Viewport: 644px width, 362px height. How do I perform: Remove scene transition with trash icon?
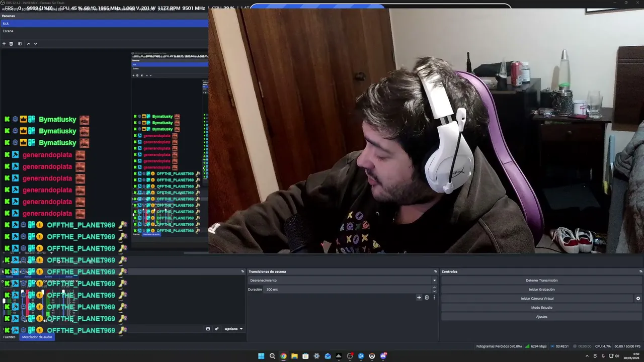click(427, 298)
